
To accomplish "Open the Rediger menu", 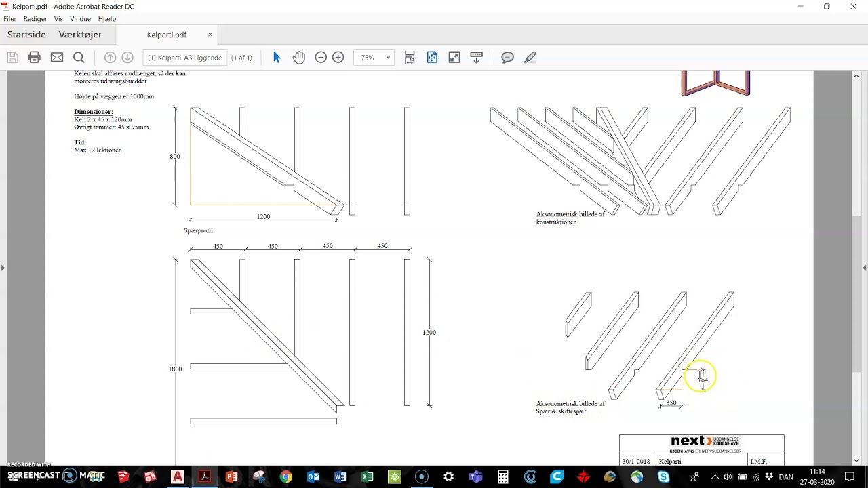I will tap(35, 19).
